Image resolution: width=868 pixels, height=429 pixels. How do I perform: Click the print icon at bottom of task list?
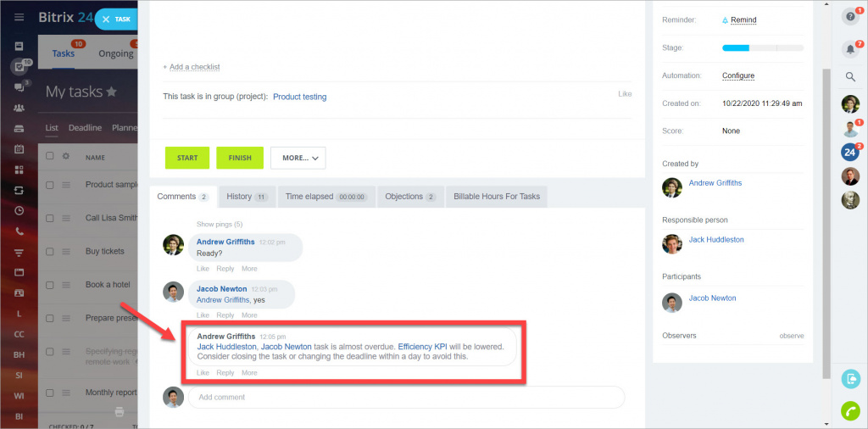point(119,411)
